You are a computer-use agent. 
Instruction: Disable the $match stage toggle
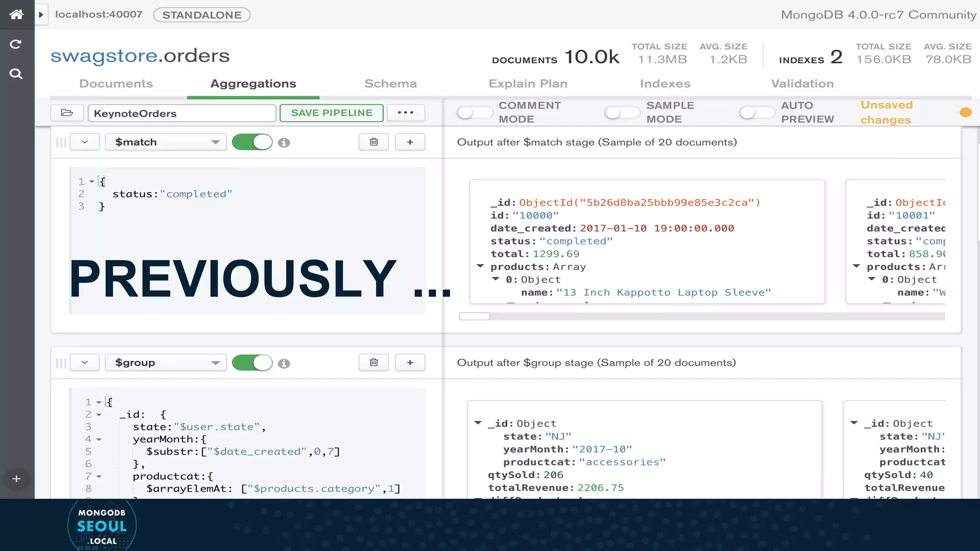[x=252, y=142]
